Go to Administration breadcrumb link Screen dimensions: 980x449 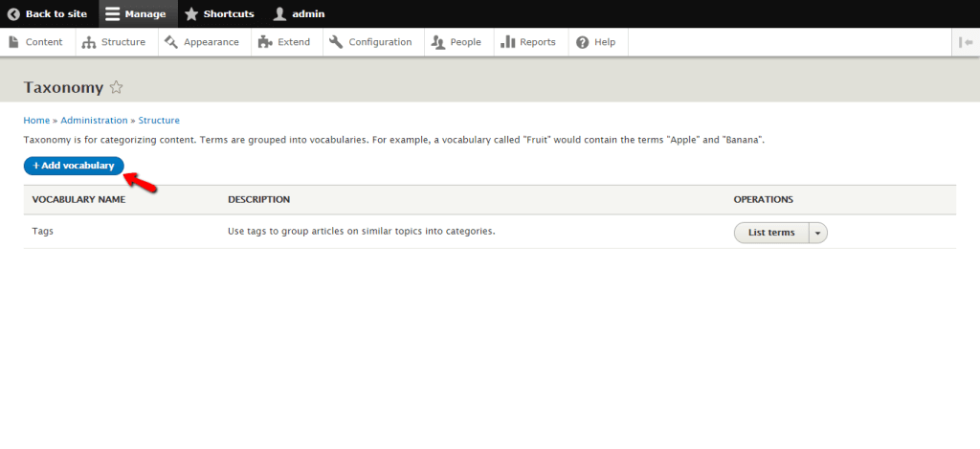[94, 120]
